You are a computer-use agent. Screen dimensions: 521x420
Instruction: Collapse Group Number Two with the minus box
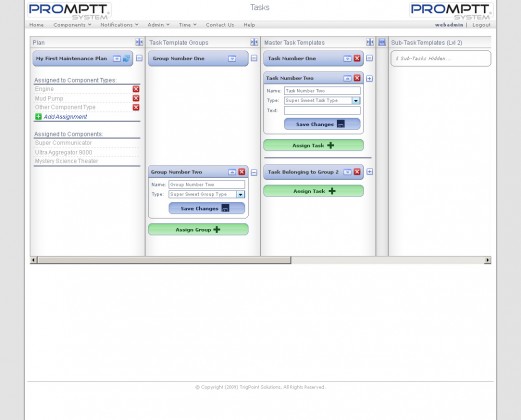pos(254,172)
